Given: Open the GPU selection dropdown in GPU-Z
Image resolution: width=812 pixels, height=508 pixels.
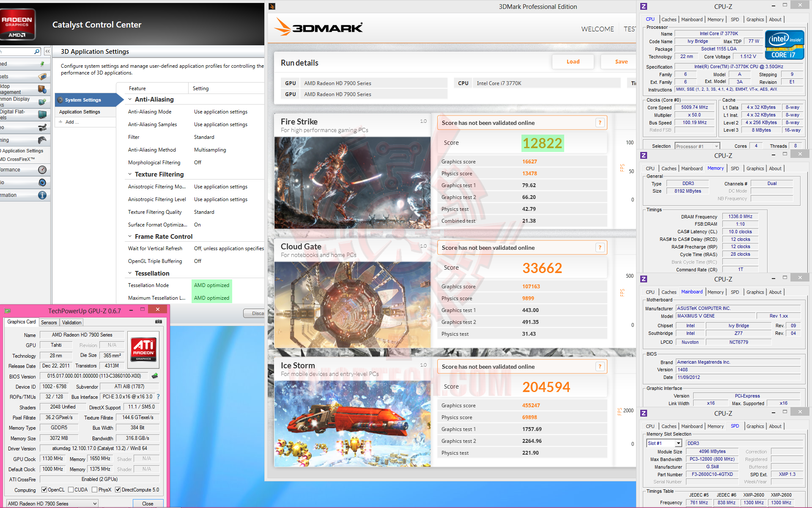Looking at the screenshot, I should [95, 503].
